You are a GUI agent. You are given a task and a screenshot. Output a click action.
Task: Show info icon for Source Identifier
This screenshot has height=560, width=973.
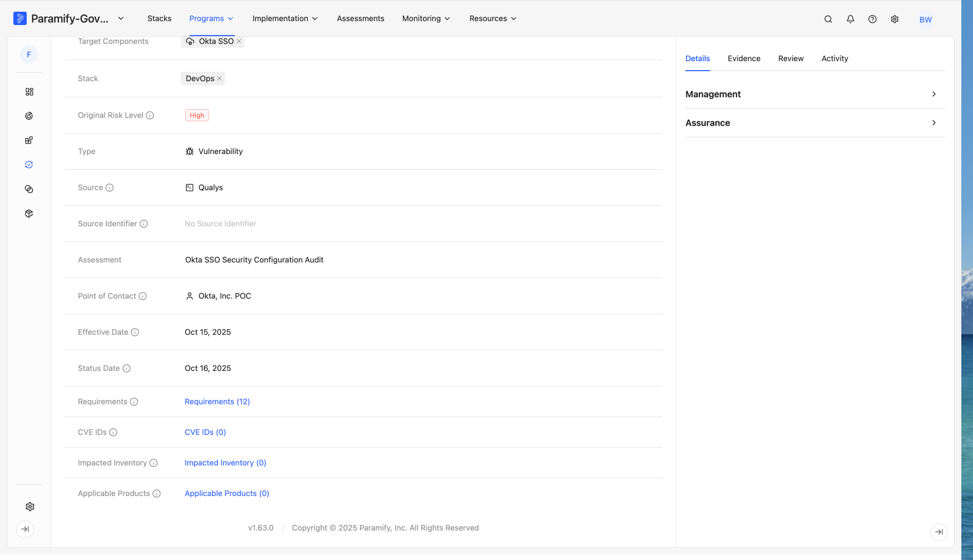coord(144,224)
